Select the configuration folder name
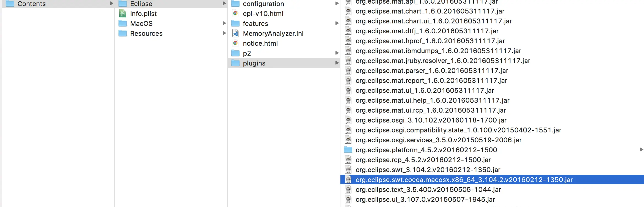The image size is (644, 207). tap(263, 4)
